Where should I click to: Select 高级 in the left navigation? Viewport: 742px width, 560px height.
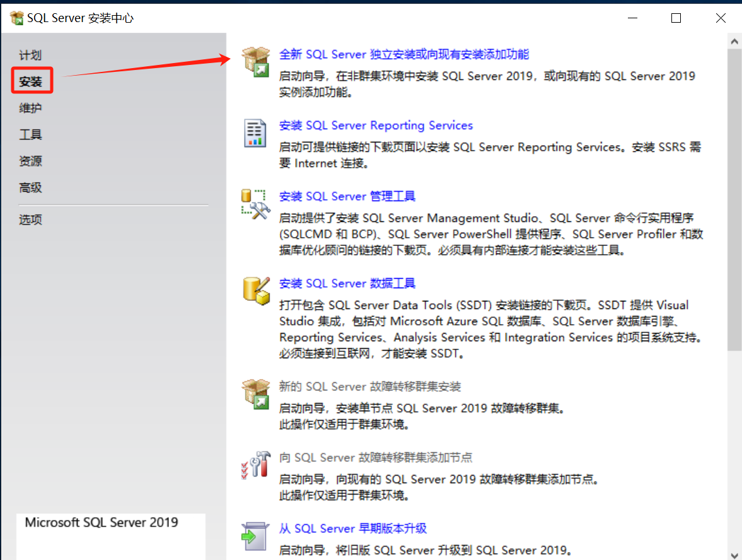30,188
